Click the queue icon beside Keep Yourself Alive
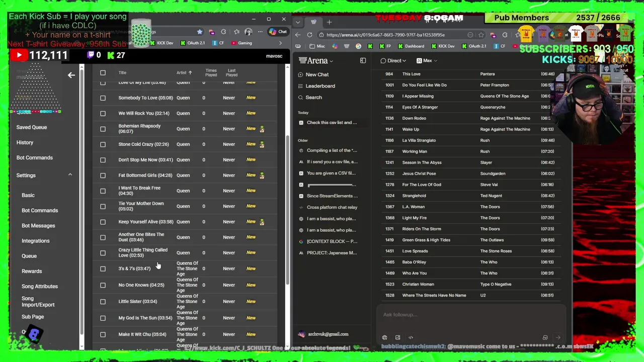The width and height of the screenshot is (644, 362). [x=262, y=222]
